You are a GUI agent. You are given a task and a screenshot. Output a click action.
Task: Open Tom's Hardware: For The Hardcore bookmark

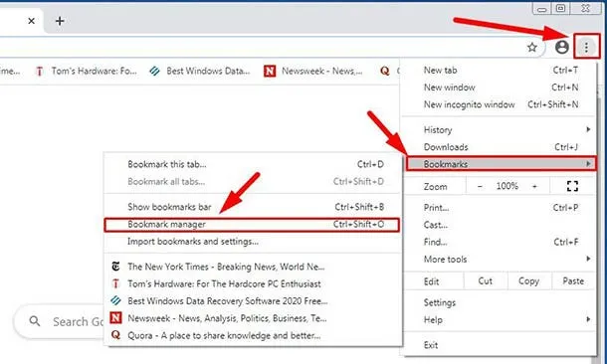(253, 283)
